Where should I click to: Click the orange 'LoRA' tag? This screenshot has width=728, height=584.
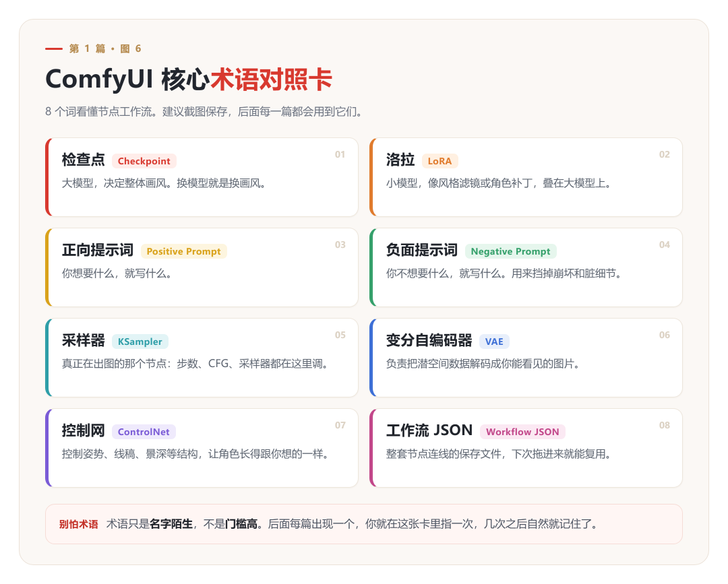point(439,161)
